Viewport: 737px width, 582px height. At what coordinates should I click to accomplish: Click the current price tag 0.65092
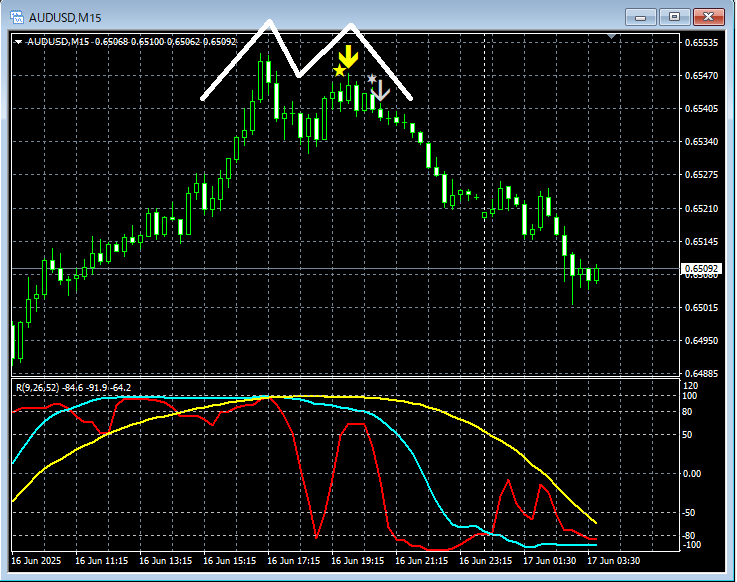[x=701, y=269]
